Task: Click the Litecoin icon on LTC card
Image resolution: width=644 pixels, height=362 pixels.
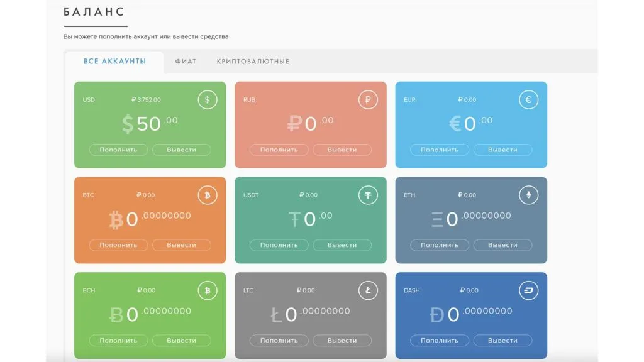Action: pos(368,290)
